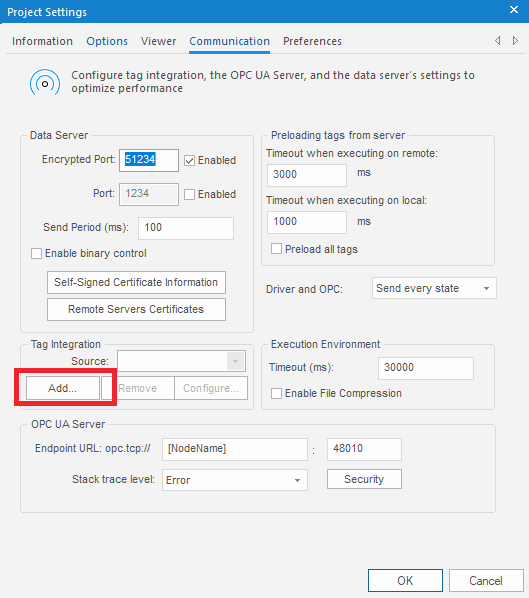This screenshot has height=598, width=529.
Task: Select the Information tab
Action: 42,41
